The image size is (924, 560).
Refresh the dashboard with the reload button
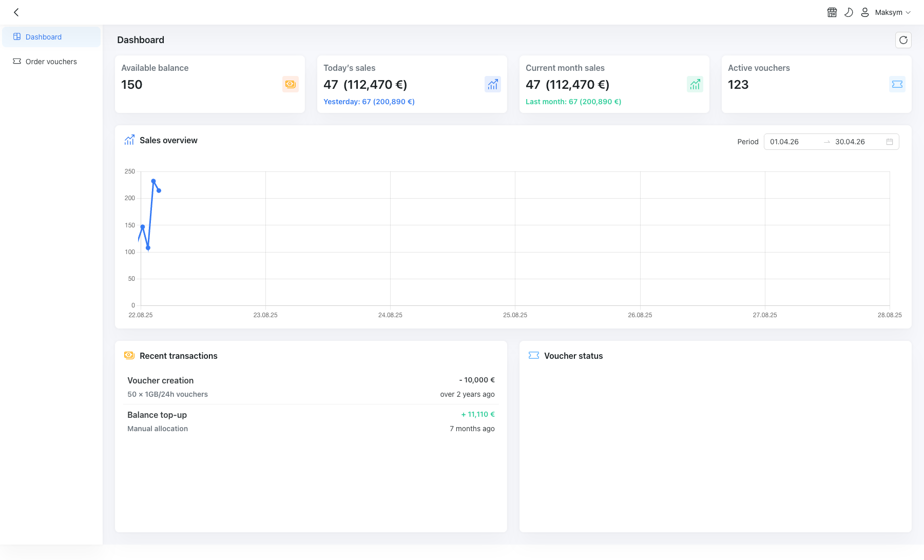coord(903,40)
